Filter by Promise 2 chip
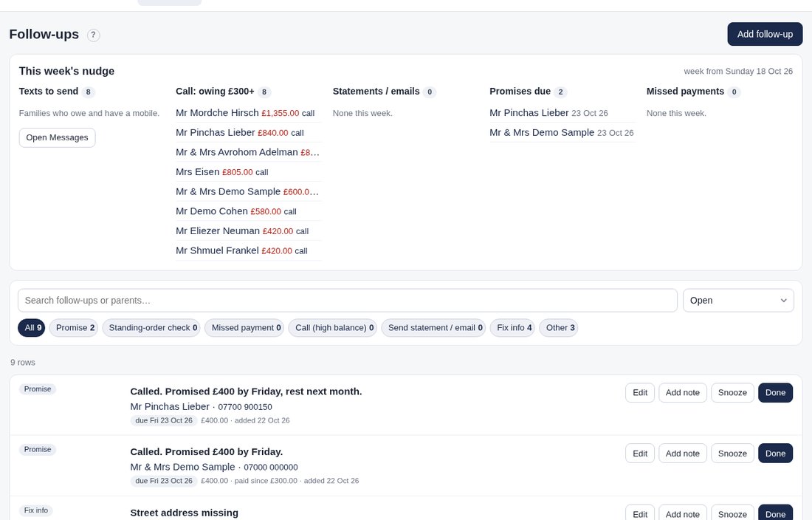812x520 pixels. click(x=75, y=328)
